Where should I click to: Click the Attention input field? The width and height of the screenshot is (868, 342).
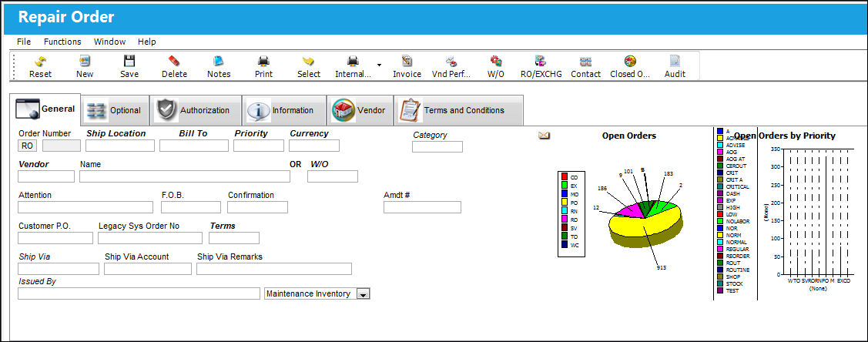85,207
